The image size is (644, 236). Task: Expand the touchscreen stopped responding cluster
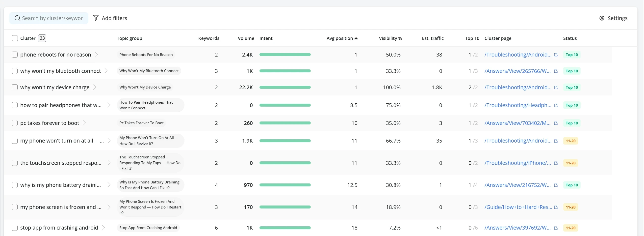tap(109, 163)
